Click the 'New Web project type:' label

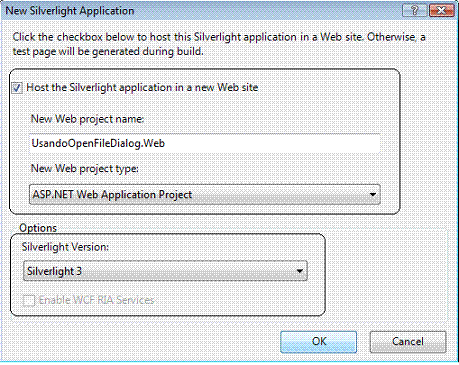(x=85, y=169)
